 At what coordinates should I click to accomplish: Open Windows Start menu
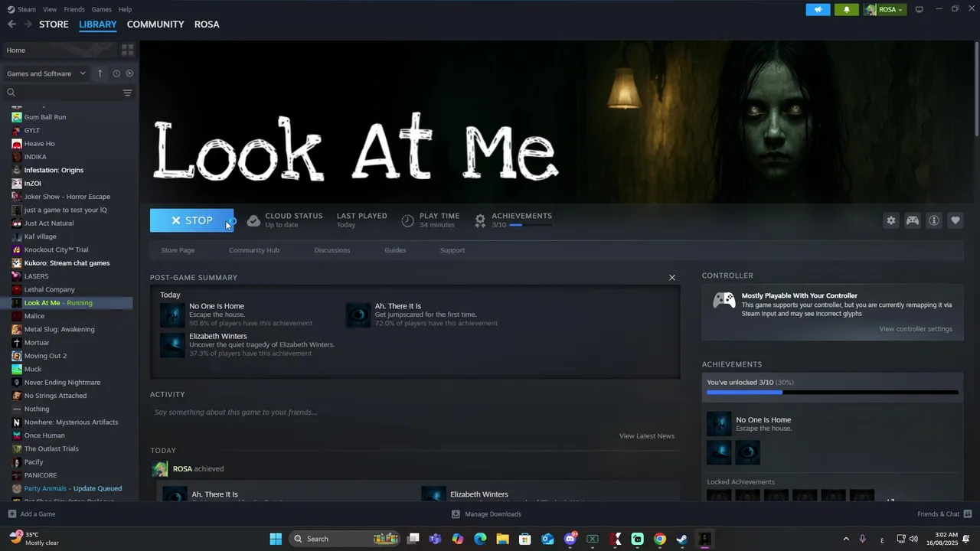click(x=276, y=539)
